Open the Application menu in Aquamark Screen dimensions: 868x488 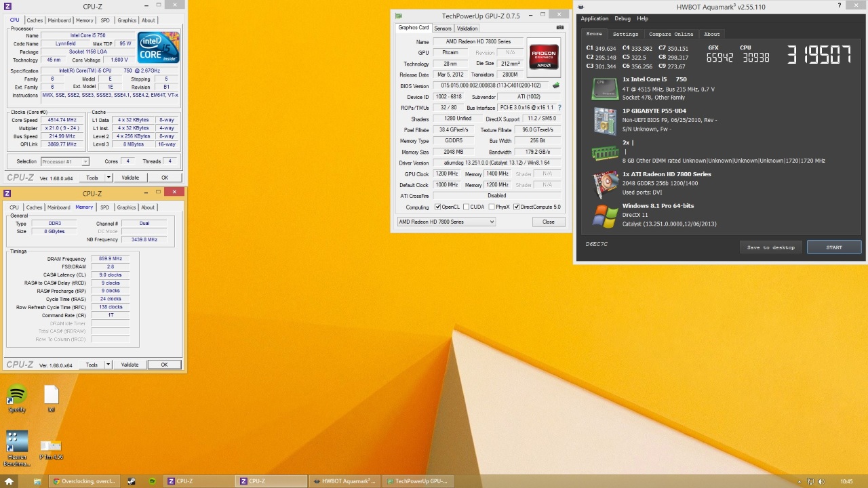click(595, 18)
